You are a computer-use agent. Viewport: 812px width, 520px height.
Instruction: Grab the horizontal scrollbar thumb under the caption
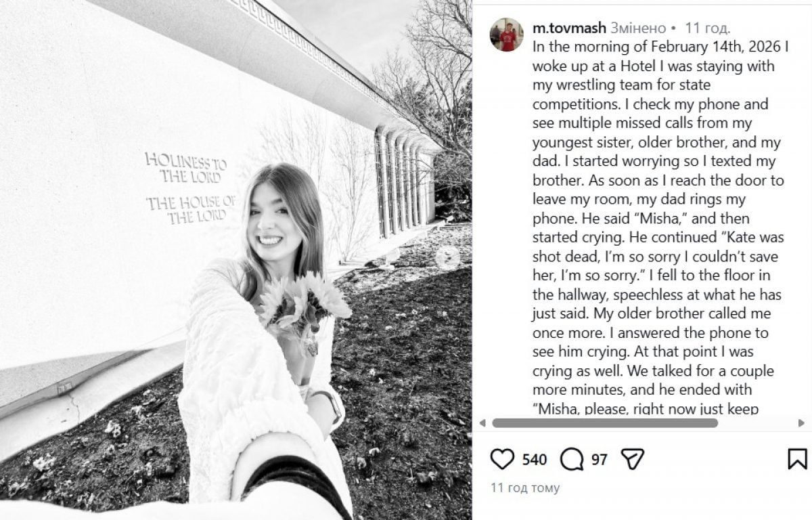604,423
